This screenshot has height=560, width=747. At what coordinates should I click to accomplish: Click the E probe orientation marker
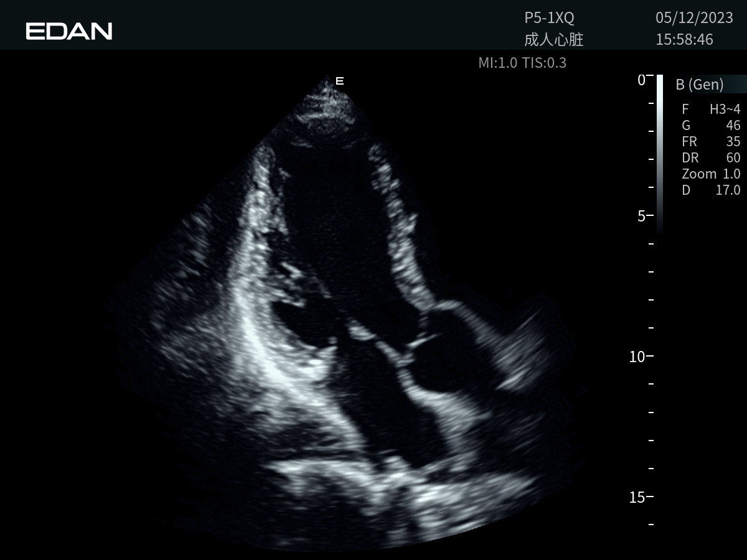click(x=340, y=81)
